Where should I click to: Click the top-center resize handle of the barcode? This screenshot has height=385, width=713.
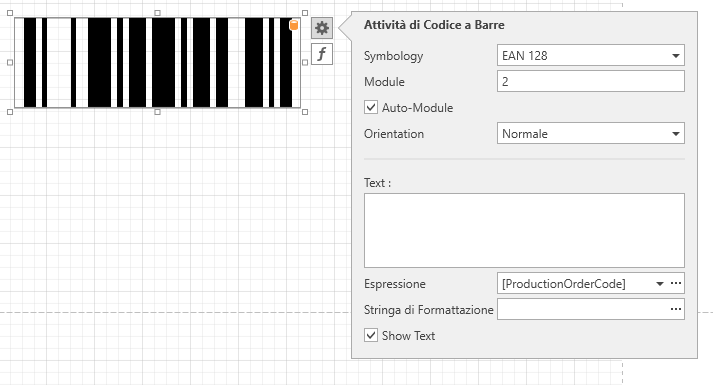pyautogui.click(x=157, y=13)
